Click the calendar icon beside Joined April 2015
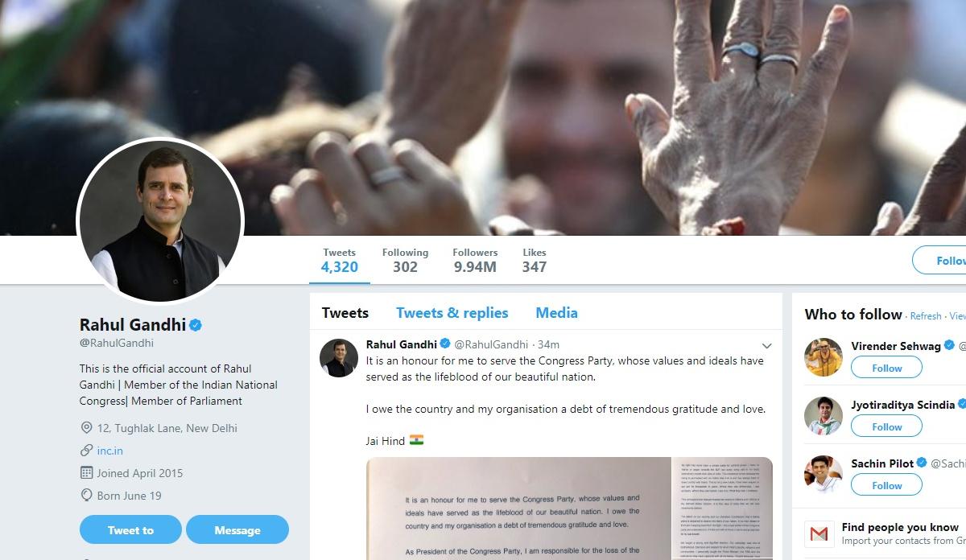The image size is (966, 560). point(86,473)
